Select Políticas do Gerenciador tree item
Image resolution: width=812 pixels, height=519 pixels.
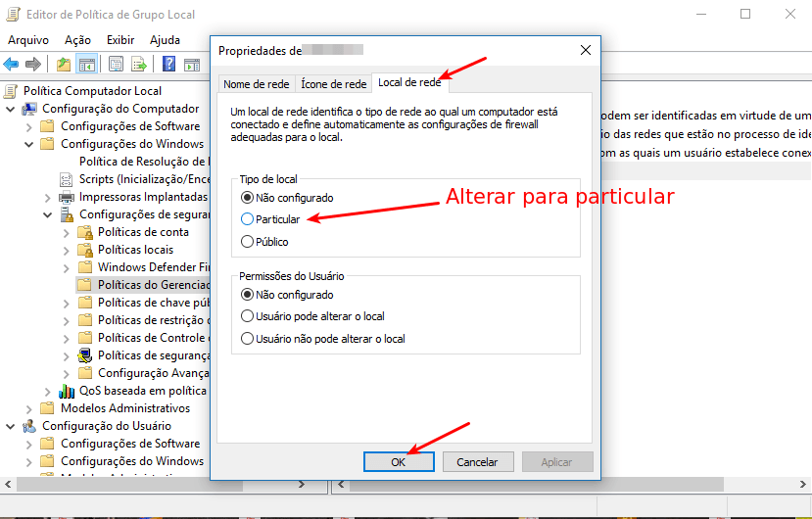153,285
